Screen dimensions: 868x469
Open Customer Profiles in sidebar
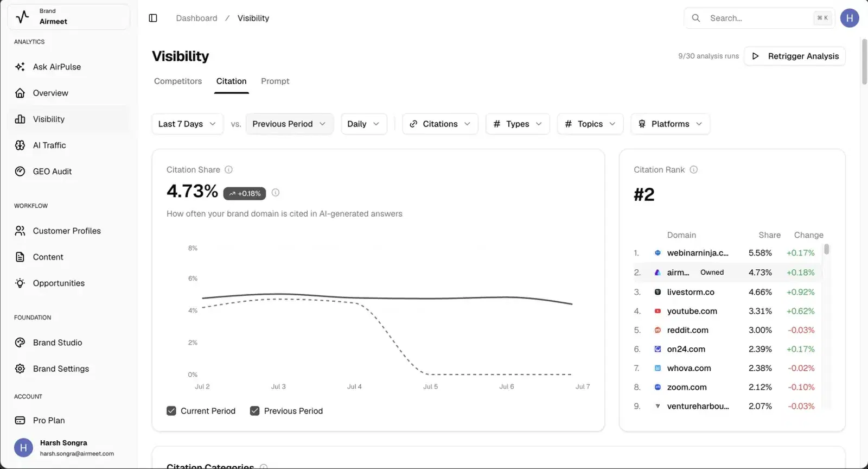pyautogui.click(x=69, y=231)
